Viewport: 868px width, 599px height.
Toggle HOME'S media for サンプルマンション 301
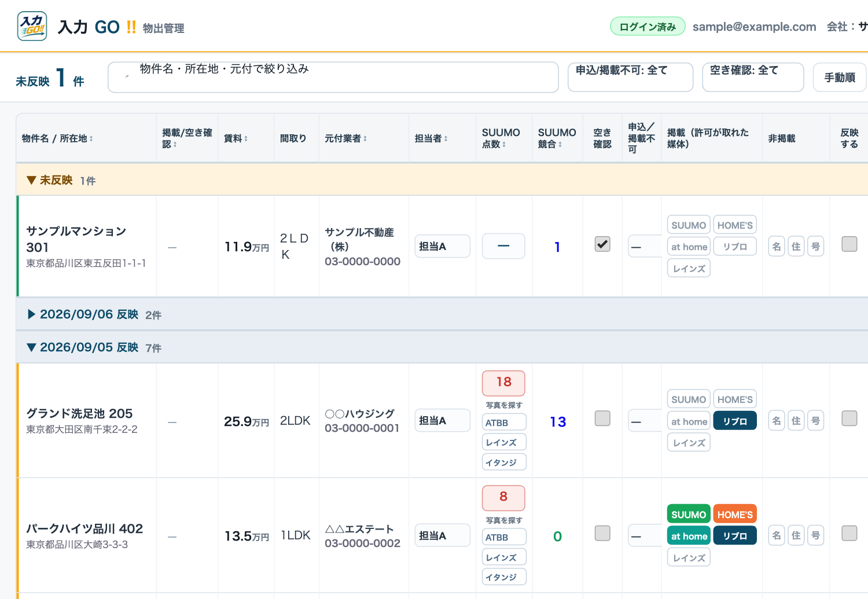pyautogui.click(x=735, y=225)
